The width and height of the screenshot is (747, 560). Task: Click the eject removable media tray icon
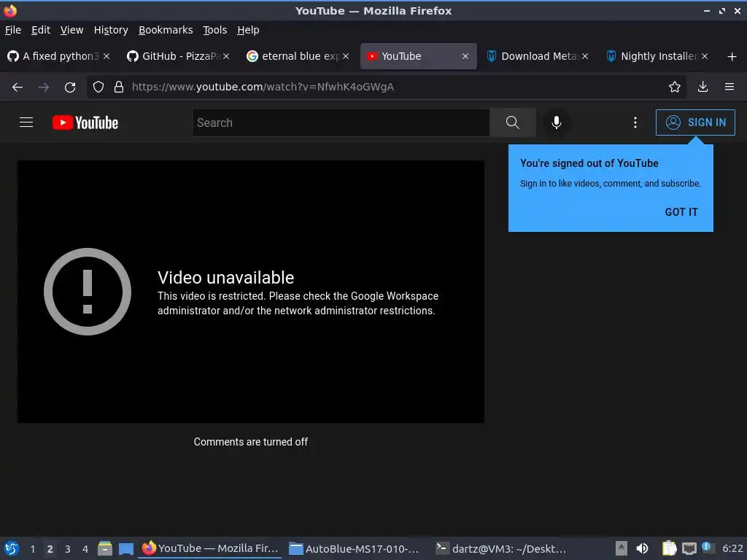point(622,548)
